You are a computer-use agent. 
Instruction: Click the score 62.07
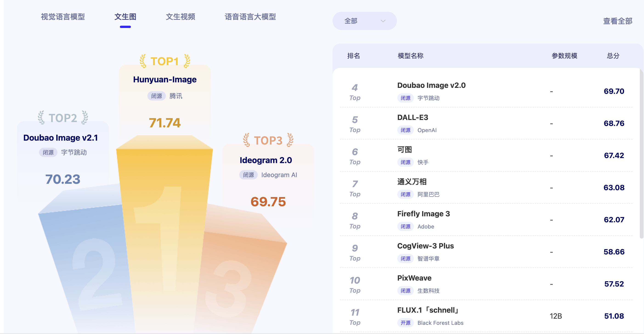click(x=614, y=220)
